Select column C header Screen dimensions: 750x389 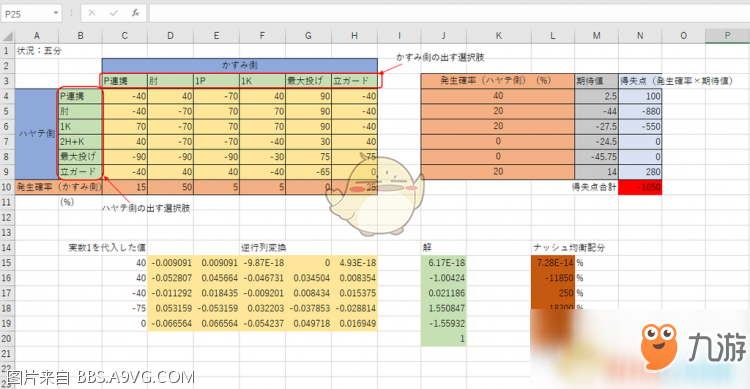(124, 35)
